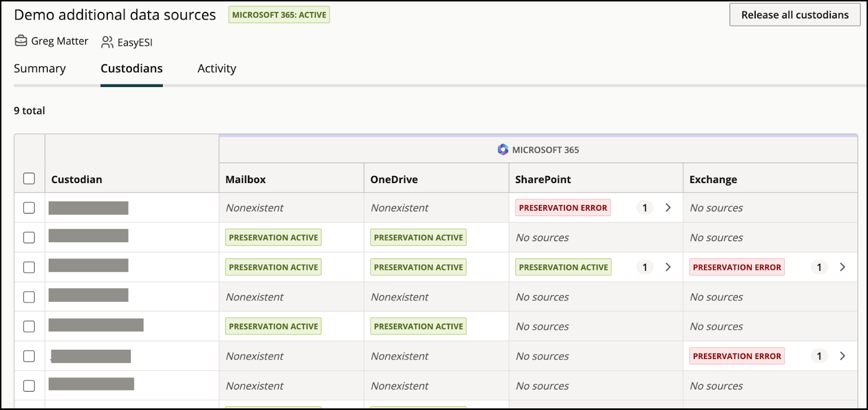Check the fifth custodian row checkbox
This screenshot has width=868, height=410.
29,326
